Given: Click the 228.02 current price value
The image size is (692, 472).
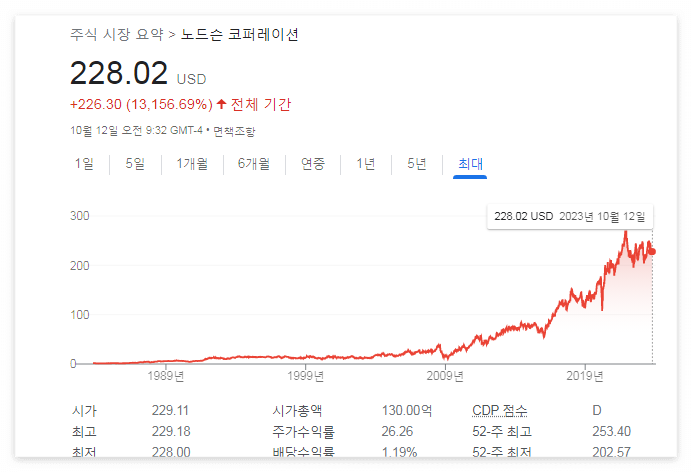Looking at the screenshot, I should 119,73.
